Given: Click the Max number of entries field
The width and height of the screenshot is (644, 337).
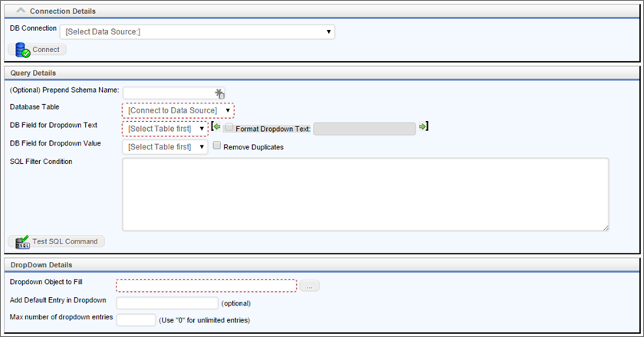Looking at the screenshot, I should point(136,319).
